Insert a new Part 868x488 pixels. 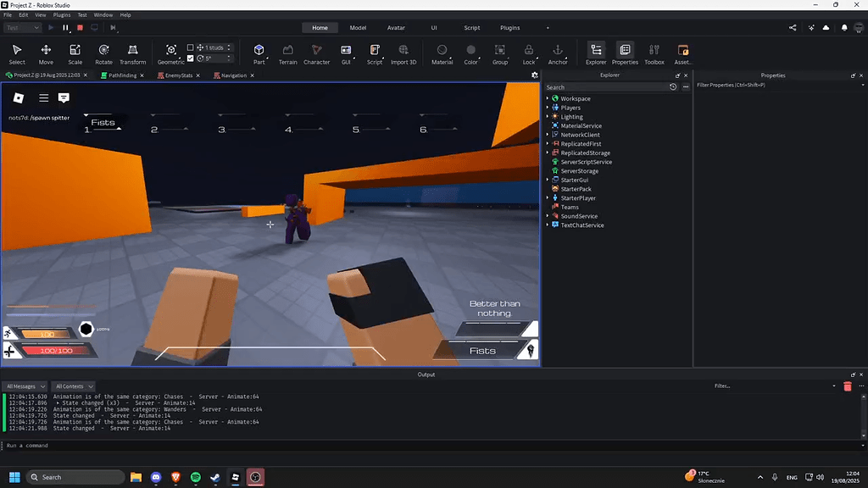point(259,54)
